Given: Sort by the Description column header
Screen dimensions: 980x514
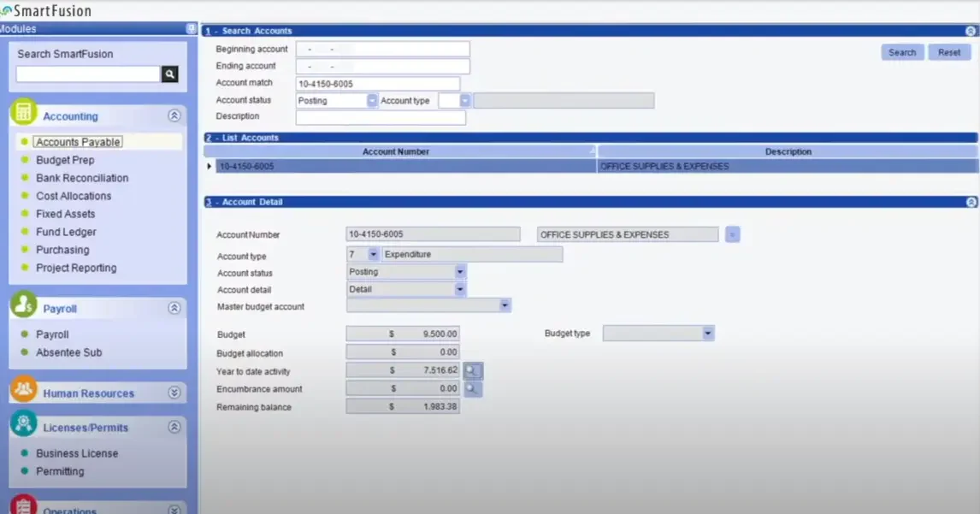Looking at the screenshot, I should [x=788, y=151].
